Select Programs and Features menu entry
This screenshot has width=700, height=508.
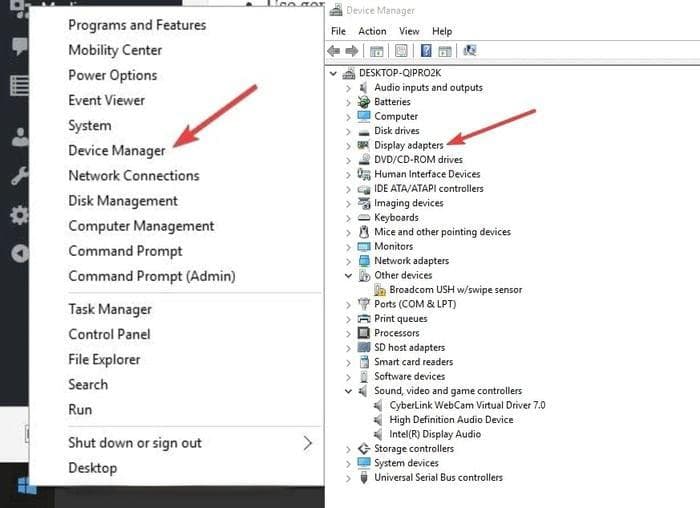[137, 25]
